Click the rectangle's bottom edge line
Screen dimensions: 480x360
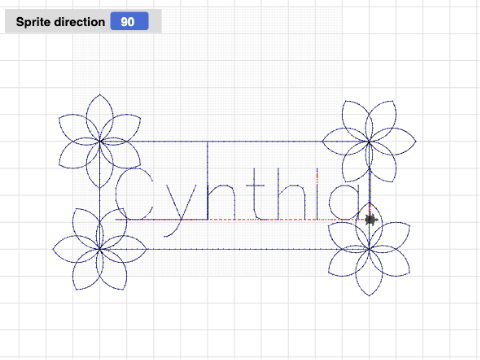click(x=234, y=249)
